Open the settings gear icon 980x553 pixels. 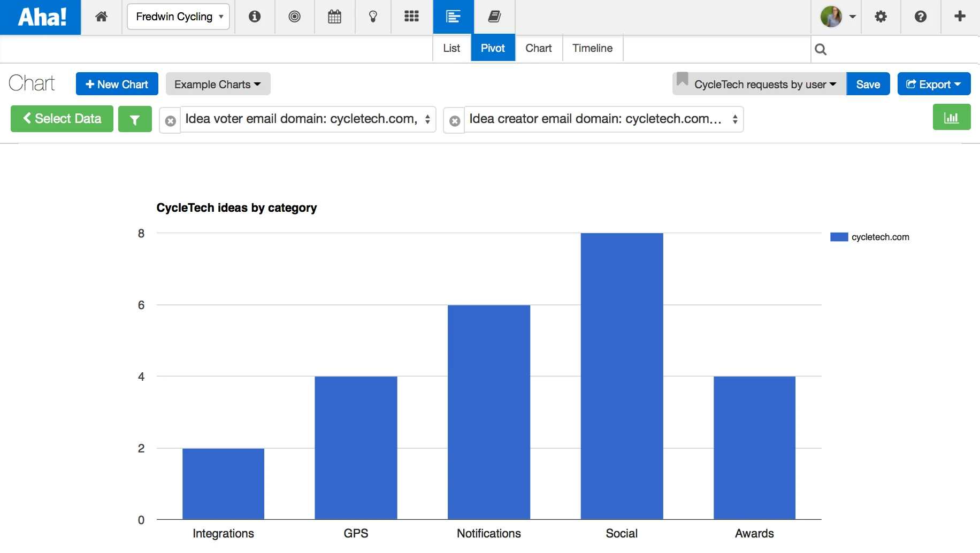881,17
